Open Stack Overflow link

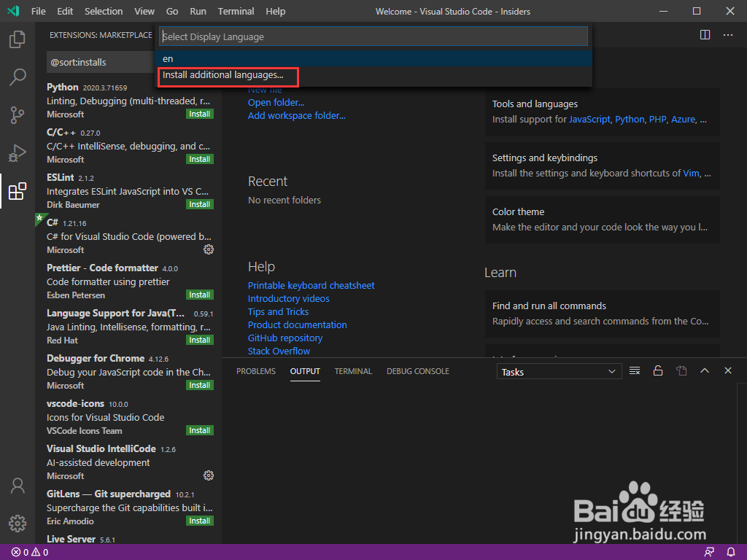pos(279,351)
